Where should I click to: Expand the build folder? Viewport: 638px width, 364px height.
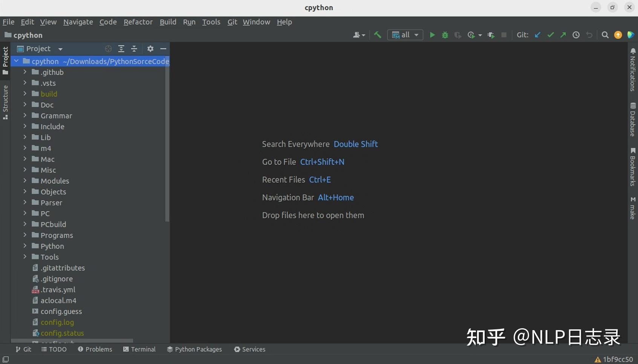(25, 94)
